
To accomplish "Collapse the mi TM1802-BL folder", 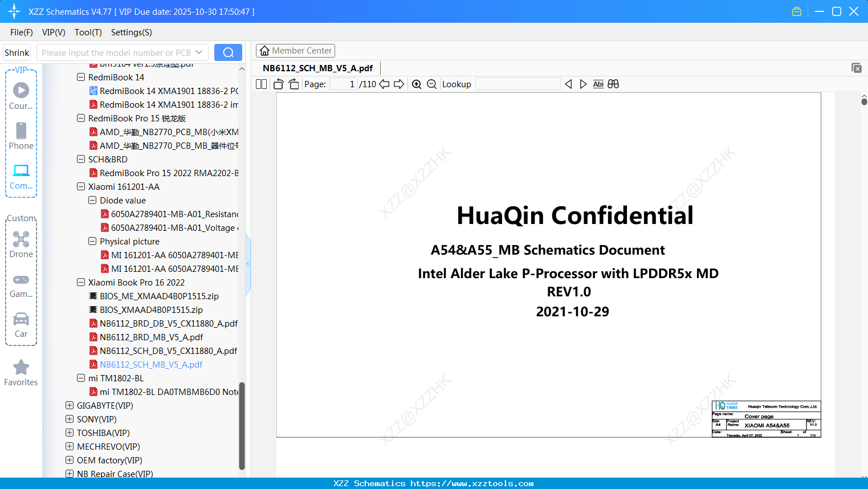I will pyautogui.click(x=81, y=378).
